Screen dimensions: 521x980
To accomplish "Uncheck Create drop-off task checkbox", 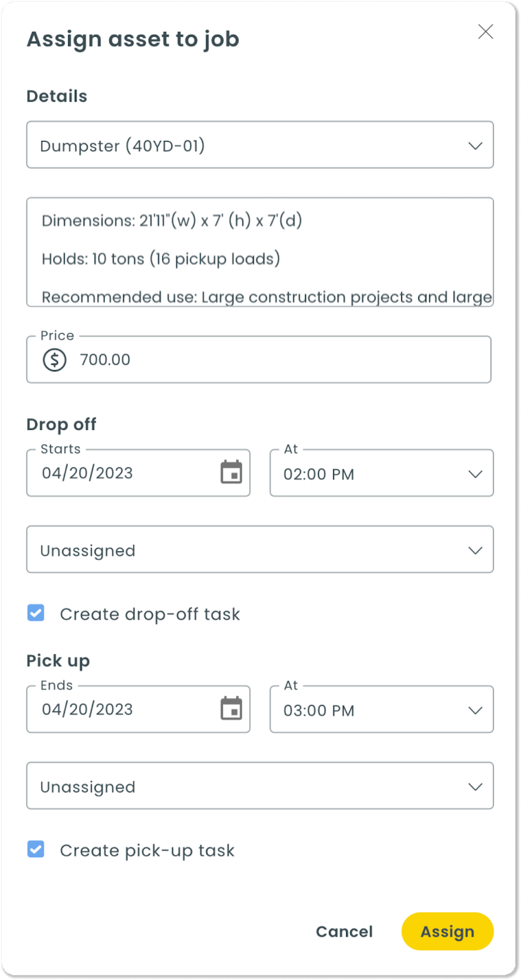I will click(36, 612).
